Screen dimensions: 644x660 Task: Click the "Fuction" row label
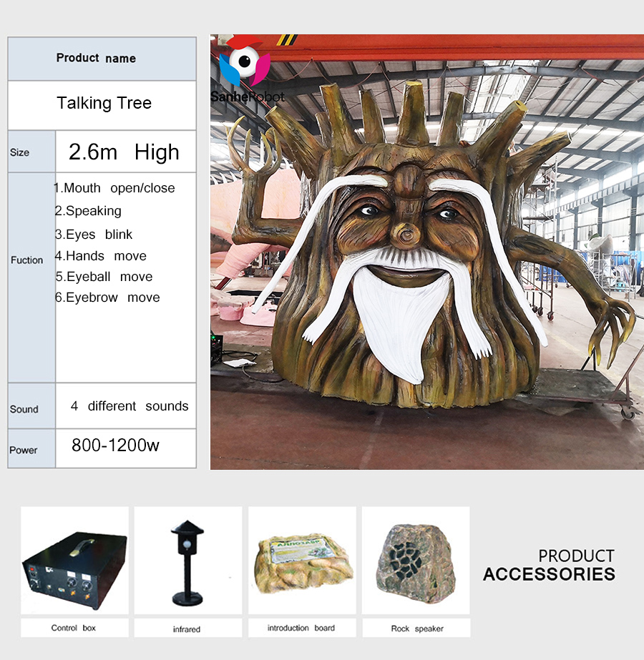(27, 260)
